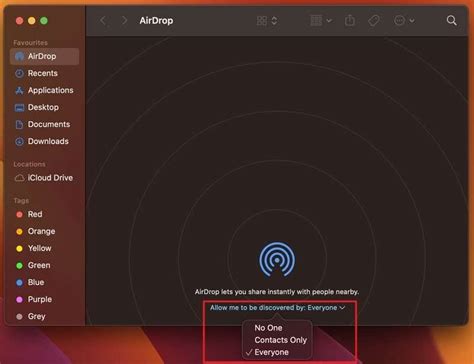Open the Desktop folder in sidebar
Viewport: 474px width, 364px height.
click(44, 107)
